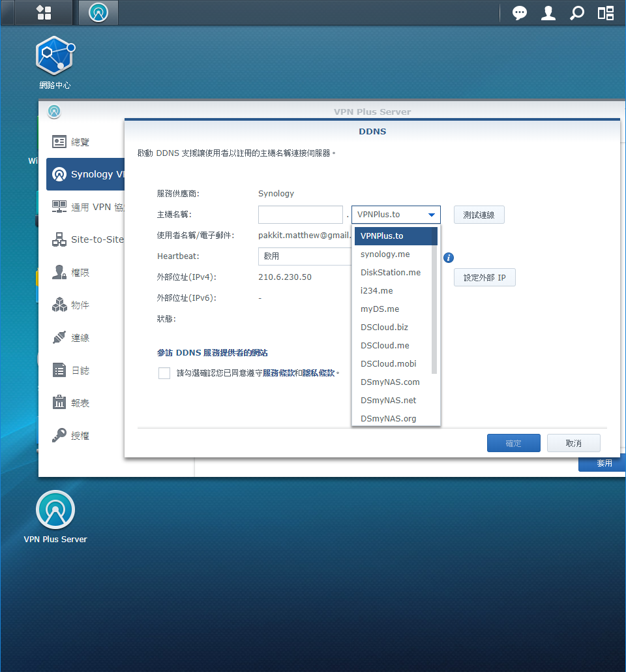Confirm with the 確定 button
626x672 pixels.
coord(514,443)
